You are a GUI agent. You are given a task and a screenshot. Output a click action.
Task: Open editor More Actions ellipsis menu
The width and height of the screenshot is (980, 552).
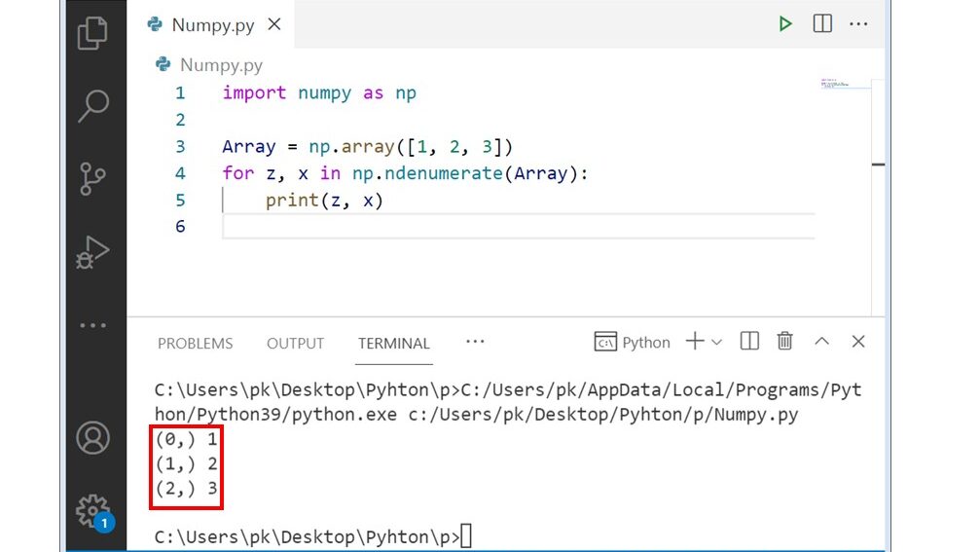click(858, 24)
